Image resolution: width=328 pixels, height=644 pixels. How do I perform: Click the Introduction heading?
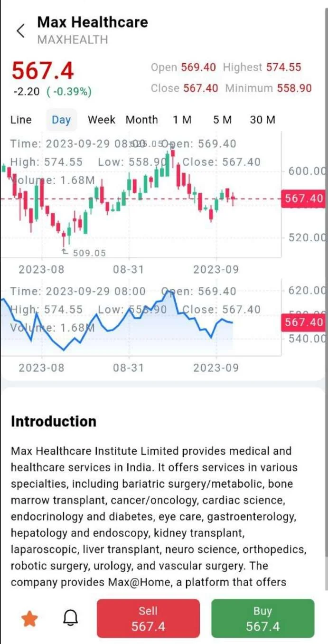tap(54, 421)
